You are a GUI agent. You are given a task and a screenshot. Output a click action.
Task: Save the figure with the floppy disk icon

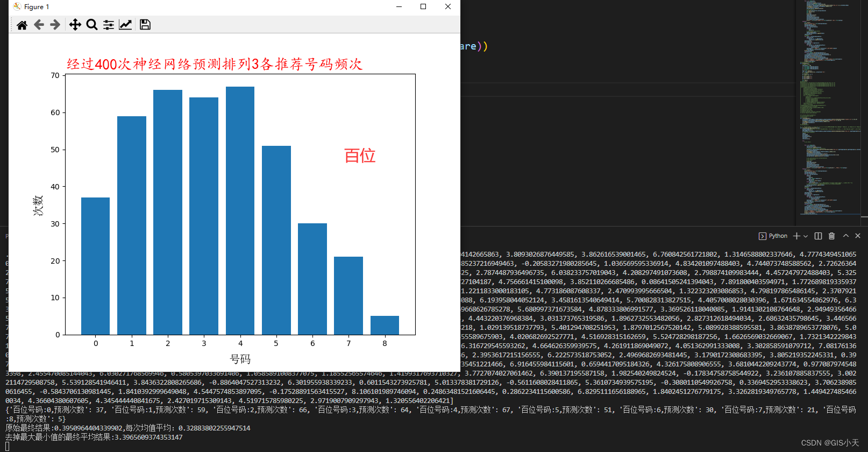[145, 25]
